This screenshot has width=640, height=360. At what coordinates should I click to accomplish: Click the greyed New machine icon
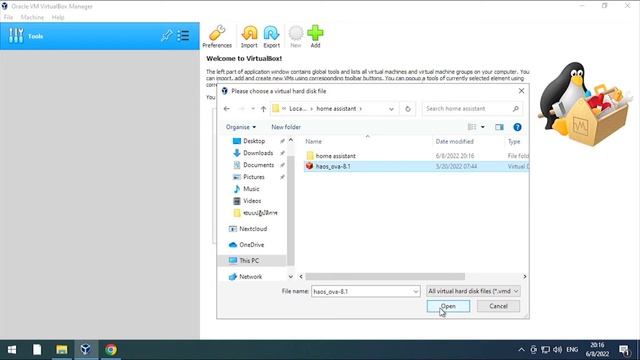(296, 36)
